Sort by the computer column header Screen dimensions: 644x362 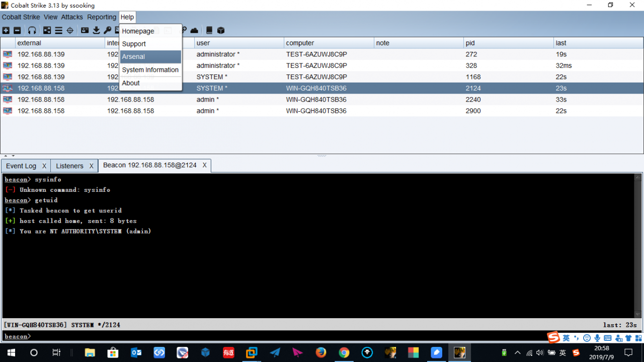coord(329,43)
